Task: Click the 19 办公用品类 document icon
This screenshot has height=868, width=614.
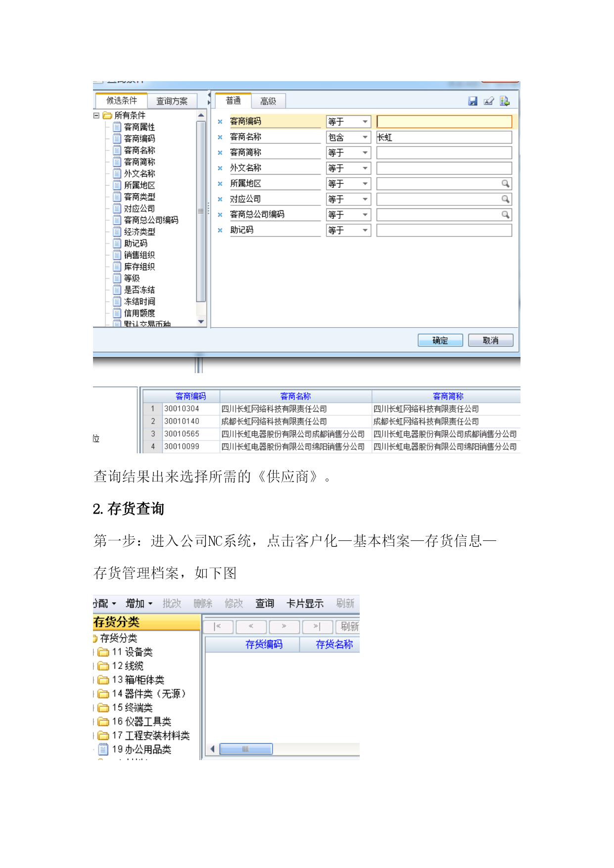Action: [x=103, y=749]
